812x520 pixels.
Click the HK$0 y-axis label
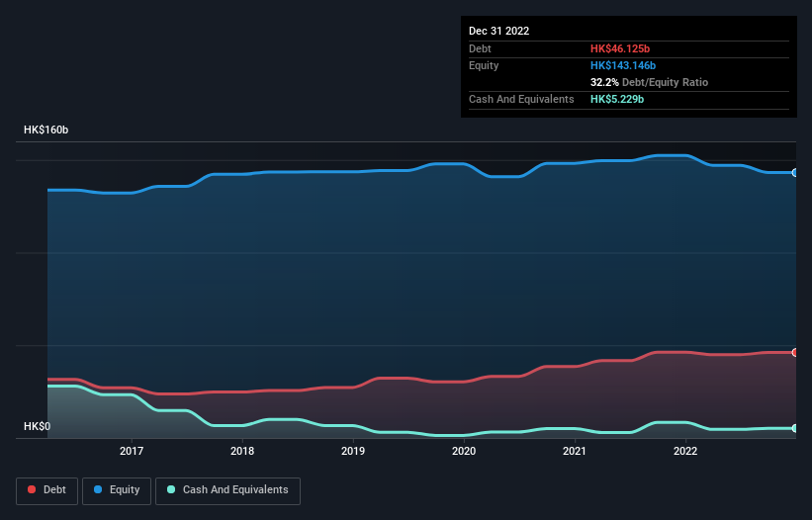[38, 426]
